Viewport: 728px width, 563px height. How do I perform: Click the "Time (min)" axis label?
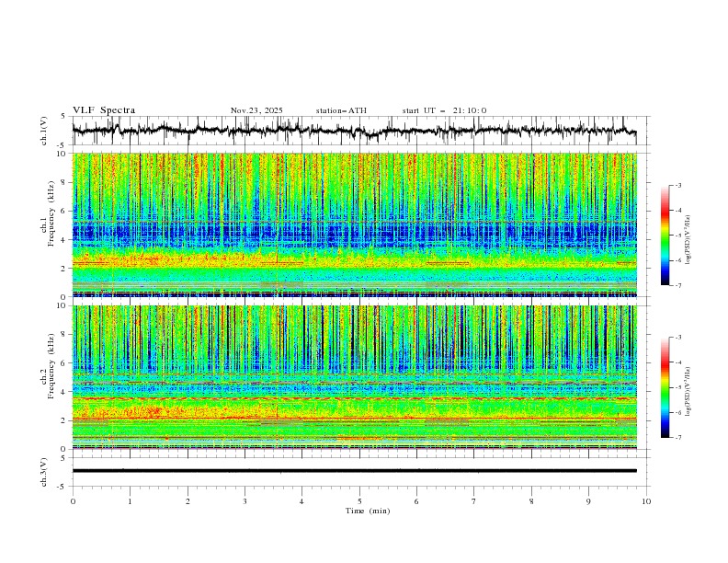point(368,511)
